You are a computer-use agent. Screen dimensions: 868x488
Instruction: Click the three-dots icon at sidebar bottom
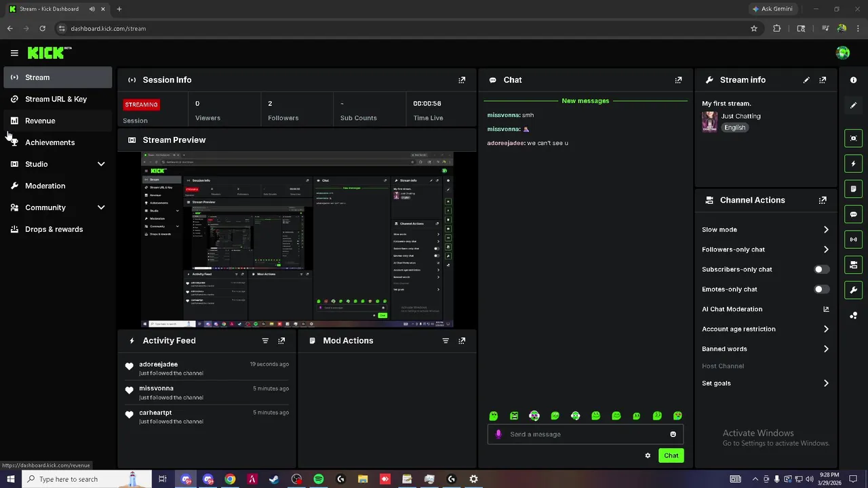point(853,316)
